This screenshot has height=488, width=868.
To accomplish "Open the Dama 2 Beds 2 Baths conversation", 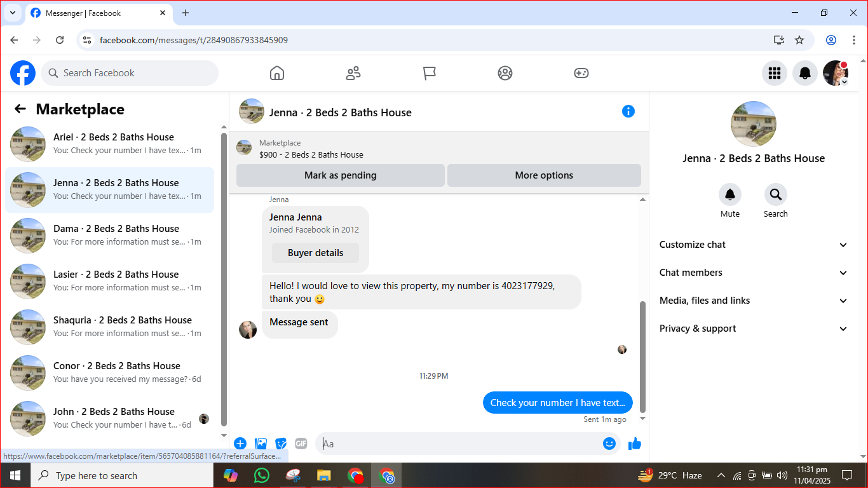I will tap(109, 235).
